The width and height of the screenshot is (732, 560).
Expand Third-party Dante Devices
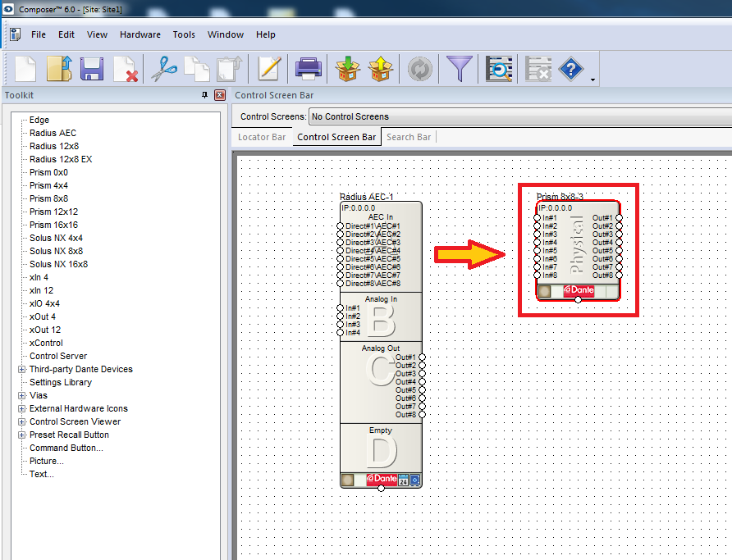coord(21,369)
